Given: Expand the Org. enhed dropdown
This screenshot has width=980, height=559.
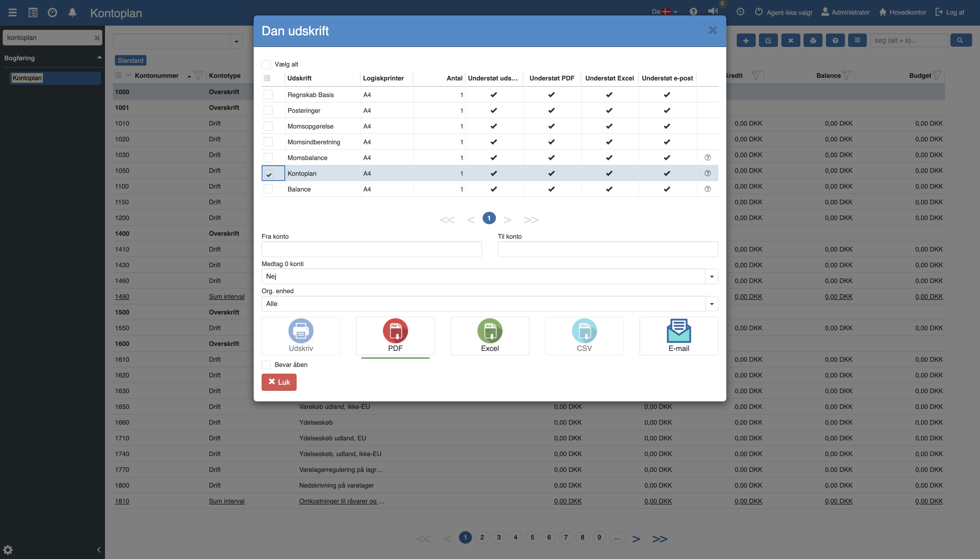Looking at the screenshot, I should (711, 304).
